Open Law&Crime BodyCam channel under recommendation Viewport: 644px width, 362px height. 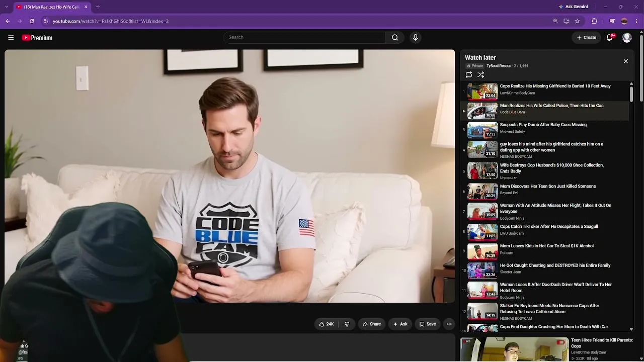pos(588,352)
